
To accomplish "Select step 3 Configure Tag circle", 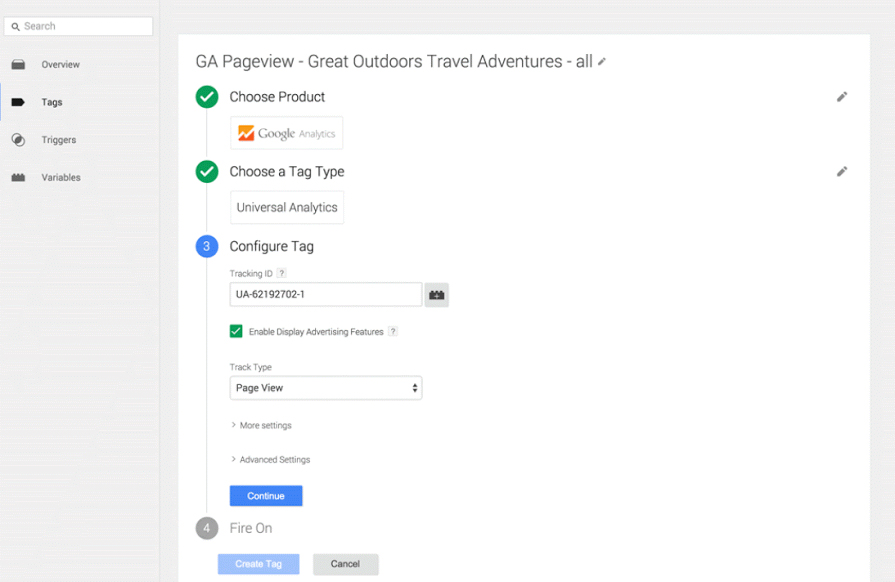I will [x=207, y=246].
